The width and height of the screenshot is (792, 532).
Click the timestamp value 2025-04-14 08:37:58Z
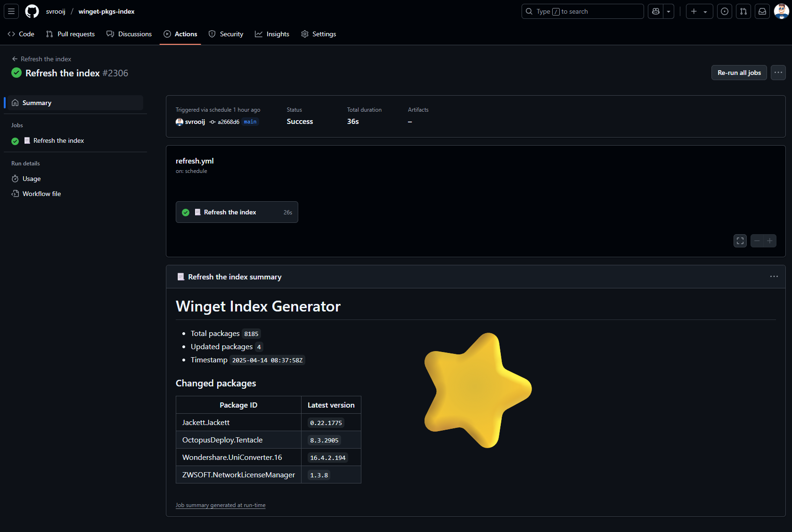click(267, 360)
